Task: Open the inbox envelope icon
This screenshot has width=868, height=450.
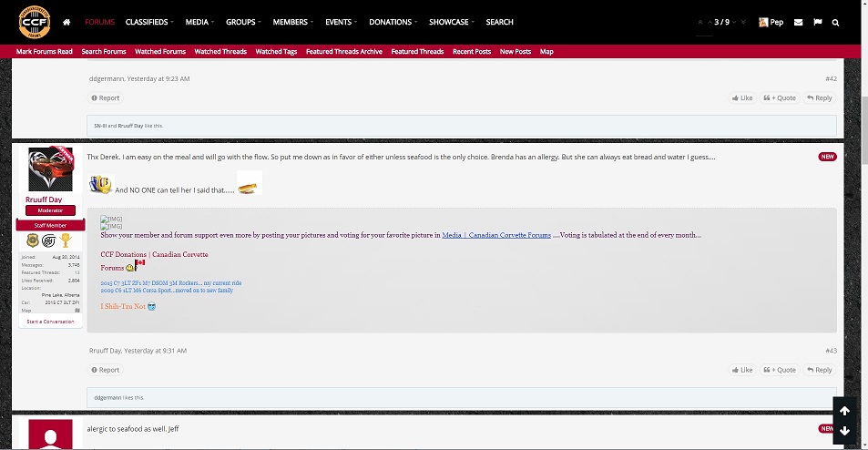Action: 798,22
